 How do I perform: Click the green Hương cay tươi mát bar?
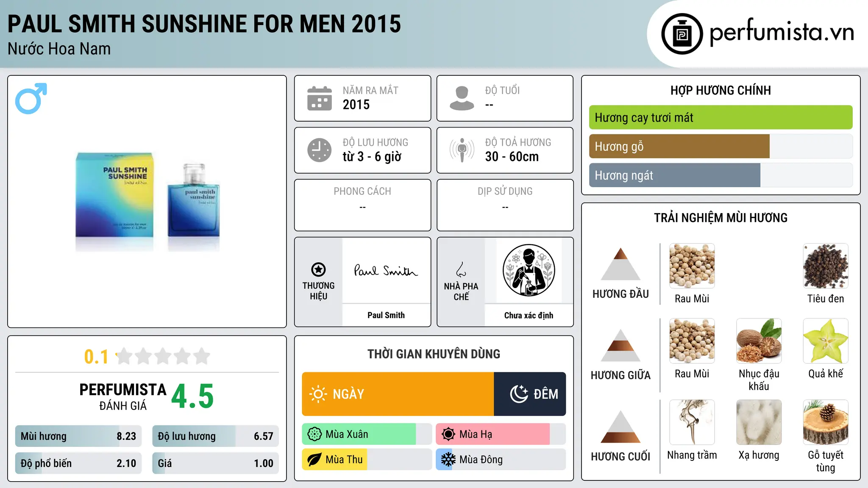pyautogui.click(x=721, y=117)
